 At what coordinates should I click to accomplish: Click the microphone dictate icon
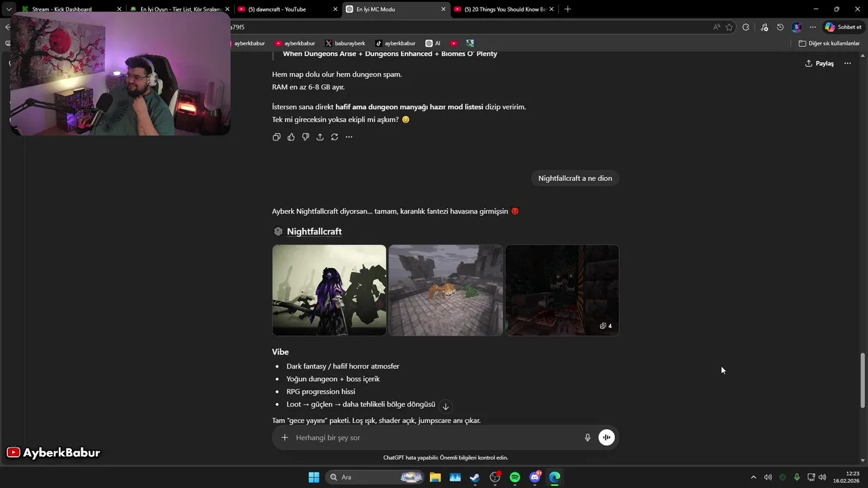(588, 438)
